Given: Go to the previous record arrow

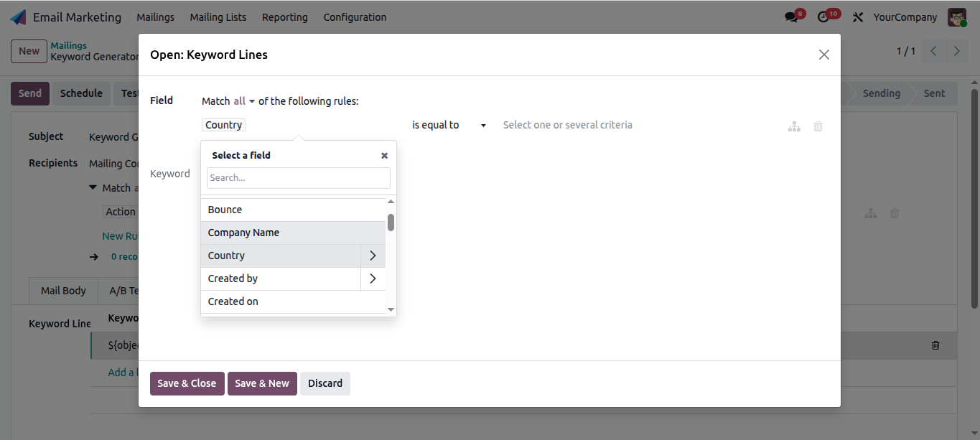Looking at the screenshot, I should (933, 51).
